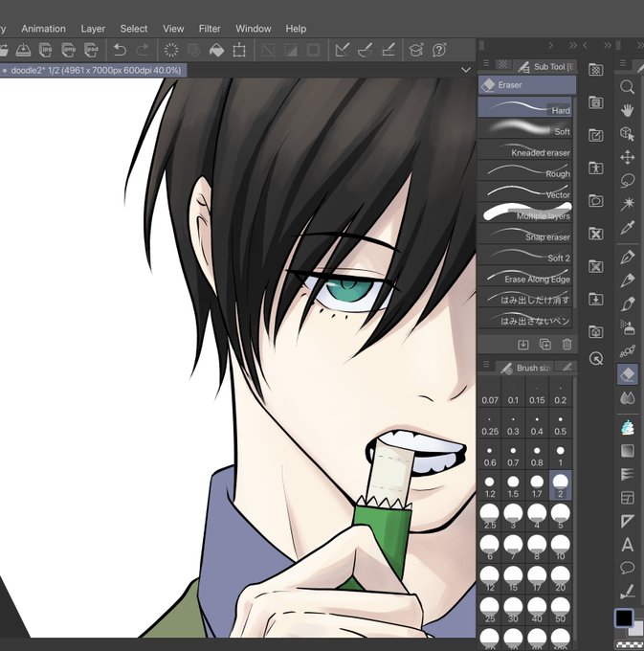This screenshot has height=651, width=644.
Task: Open the Window menu
Action: pos(254,29)
